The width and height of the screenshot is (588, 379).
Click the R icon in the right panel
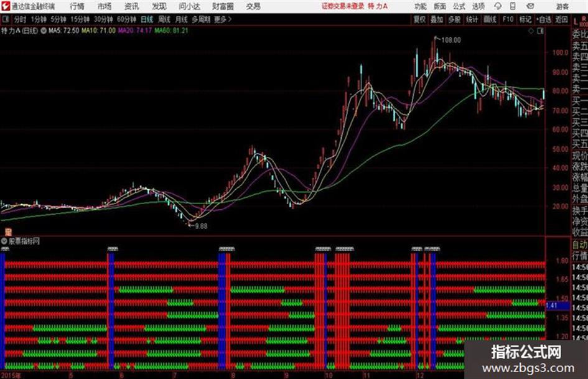[x=584, y=19]
